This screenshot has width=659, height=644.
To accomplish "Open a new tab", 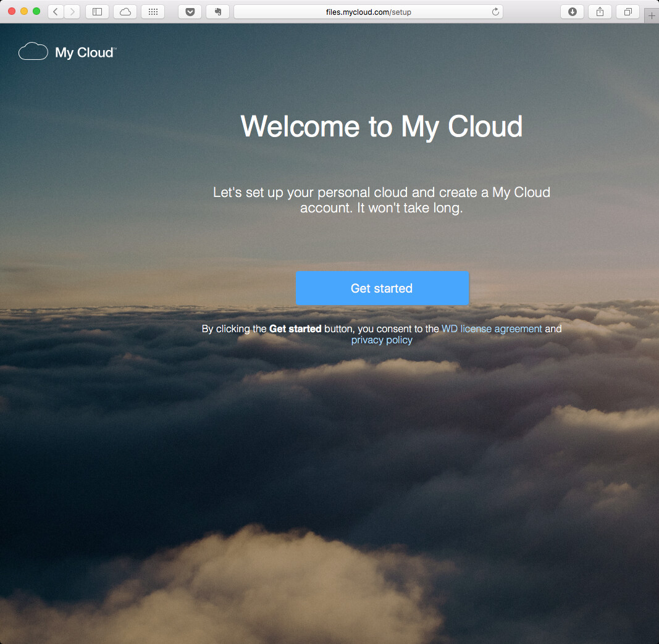I will (652, 15).
